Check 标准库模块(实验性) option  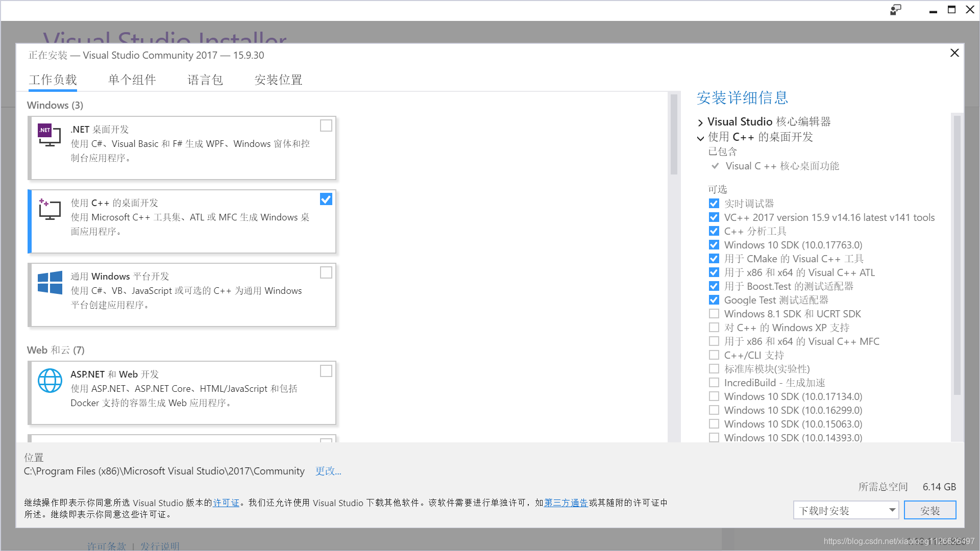(714, 369)
